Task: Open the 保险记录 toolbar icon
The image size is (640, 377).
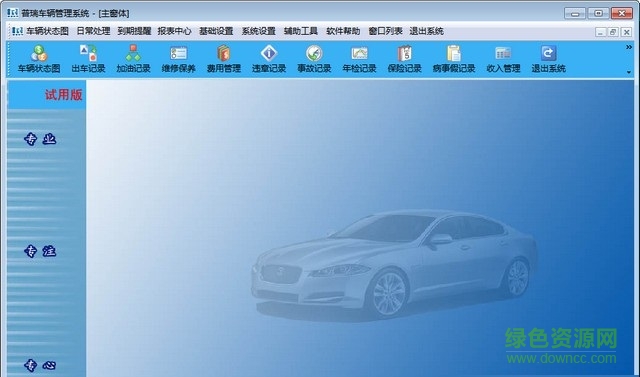Action: coord(404,59)
